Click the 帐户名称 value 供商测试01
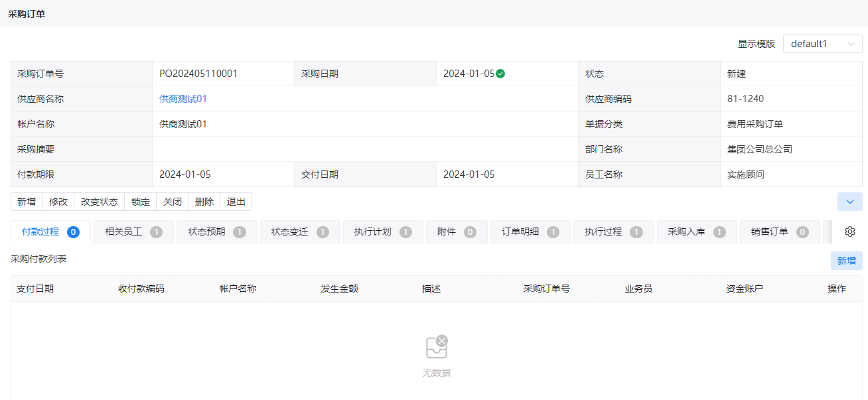This screenshot has width=868, height=400. pyautogui.click(x=183, y=124)
